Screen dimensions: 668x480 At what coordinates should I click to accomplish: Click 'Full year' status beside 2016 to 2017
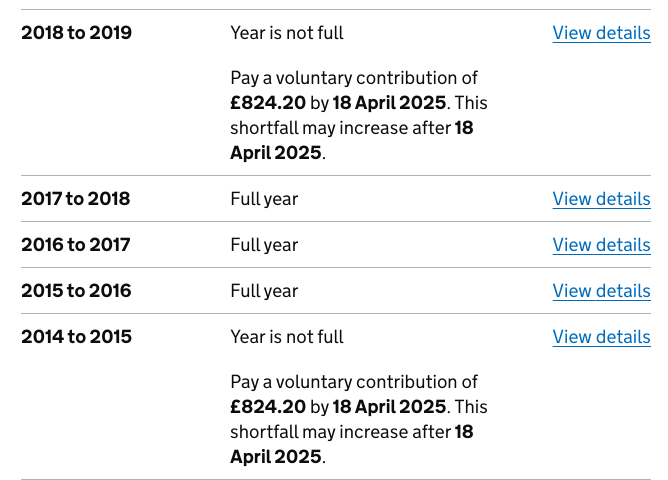click(264, 245)
